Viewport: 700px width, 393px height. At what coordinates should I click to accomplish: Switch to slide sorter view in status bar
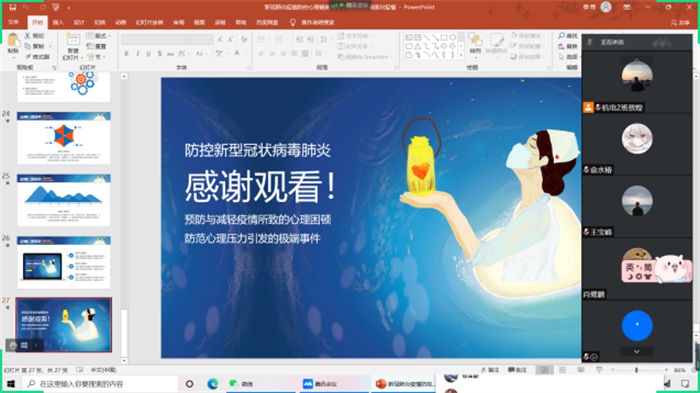(x=562, y=370)
